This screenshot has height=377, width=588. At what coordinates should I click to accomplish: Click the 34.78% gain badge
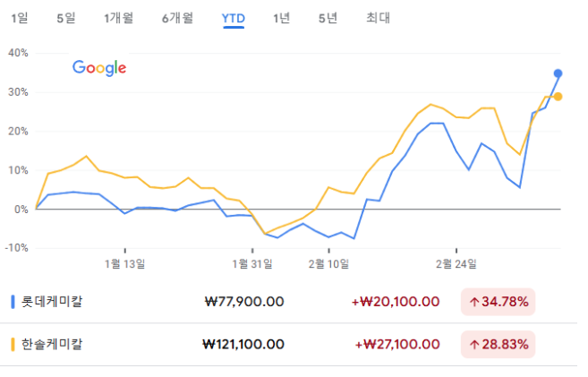pyautogui.click(x=498, y=302)
